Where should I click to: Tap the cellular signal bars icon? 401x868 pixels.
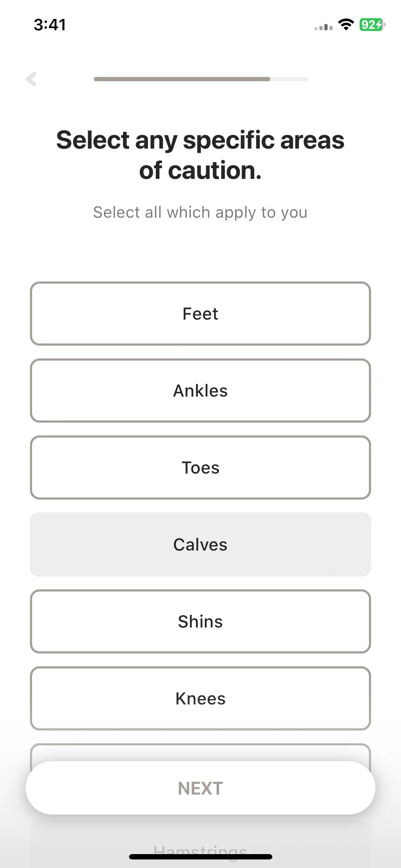[x=323, y=27]
